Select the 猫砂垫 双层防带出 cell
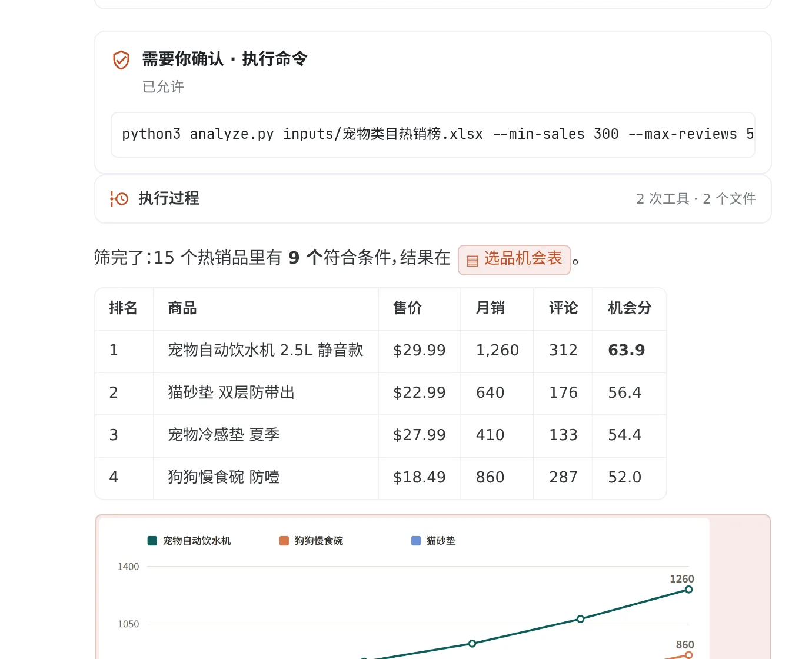812x659 pixels. (x=266, y=393)
